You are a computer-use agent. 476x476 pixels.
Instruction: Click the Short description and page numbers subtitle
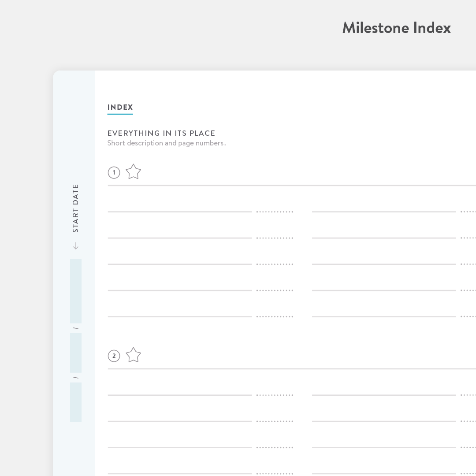[x=167, y=143]
